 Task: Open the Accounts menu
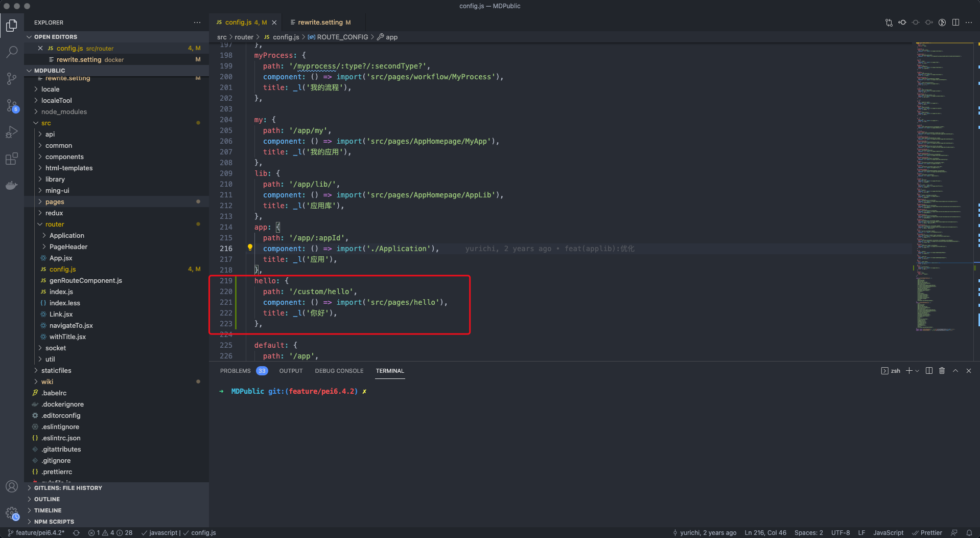tap(12, 486)
